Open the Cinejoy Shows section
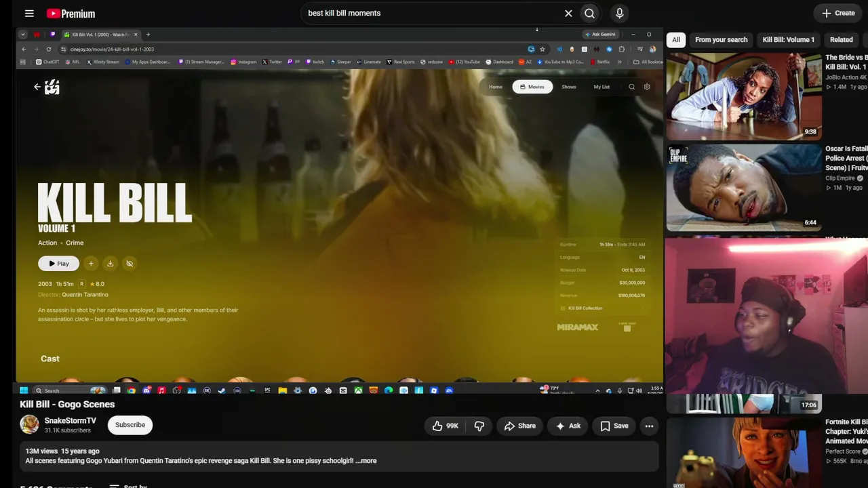 pos(569,87)
